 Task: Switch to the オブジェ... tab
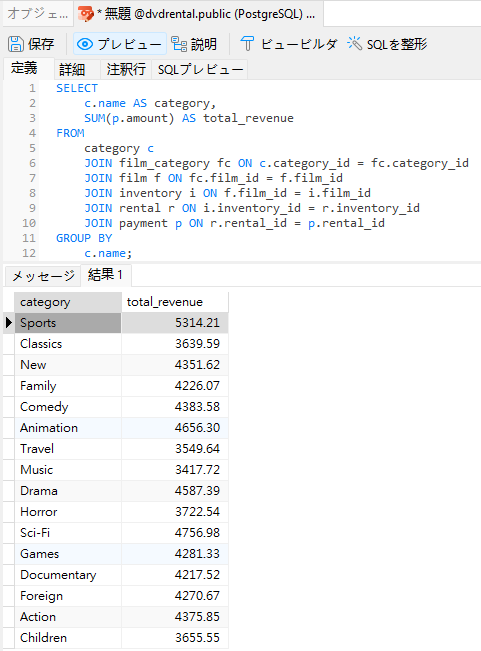(x=38, y=14)
